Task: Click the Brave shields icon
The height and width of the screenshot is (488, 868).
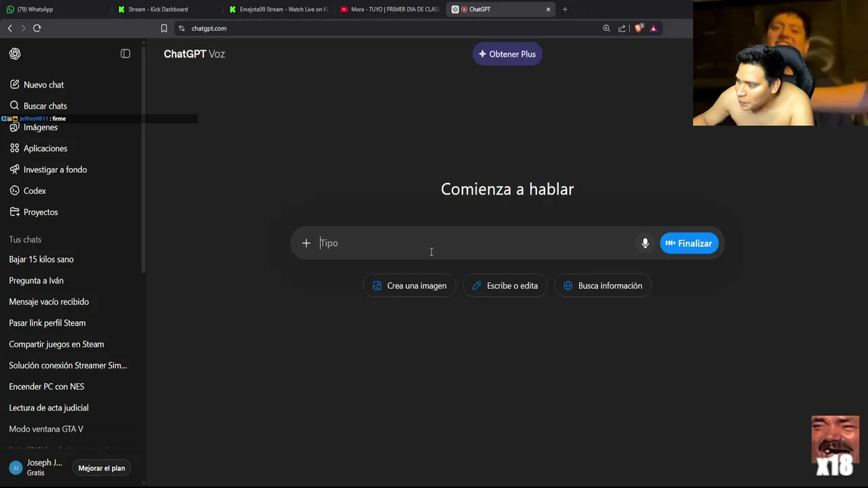Action: click(638, 28)
